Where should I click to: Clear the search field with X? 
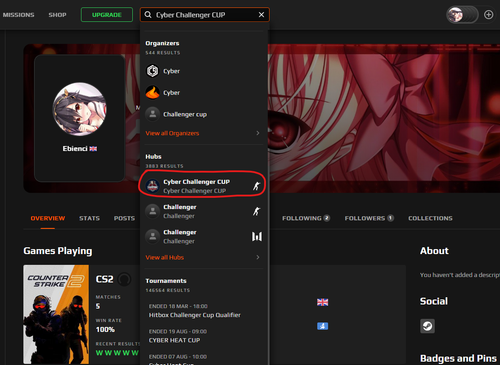[261, 15]
